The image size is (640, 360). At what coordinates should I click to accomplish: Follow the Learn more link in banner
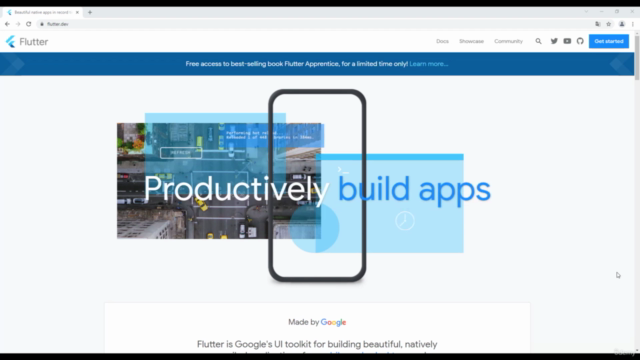pos(429,64)
